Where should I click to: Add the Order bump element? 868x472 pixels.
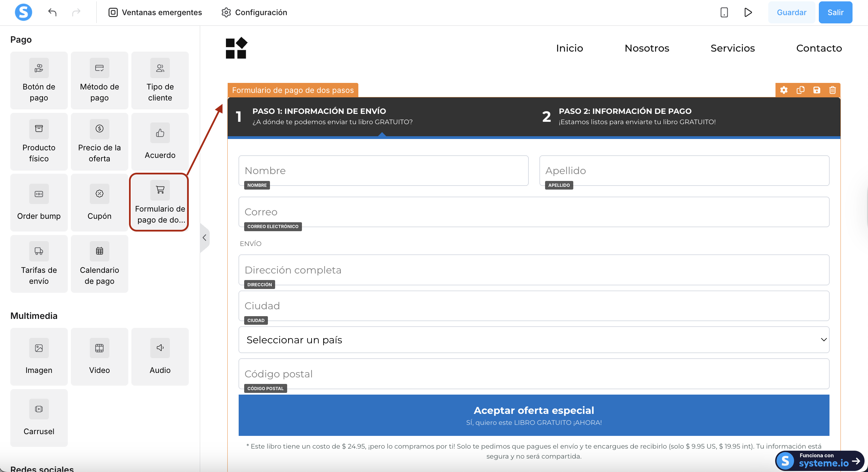coord(39,202)
